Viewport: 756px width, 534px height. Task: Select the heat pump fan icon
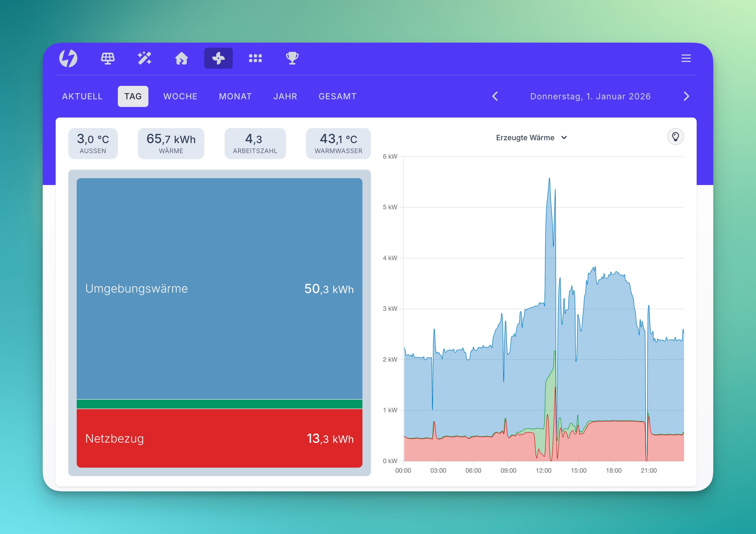coord(218,58)
